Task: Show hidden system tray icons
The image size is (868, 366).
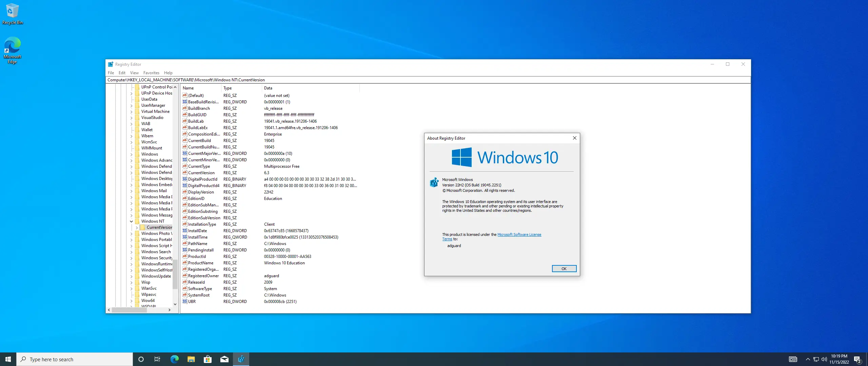Action: (808, 359)
